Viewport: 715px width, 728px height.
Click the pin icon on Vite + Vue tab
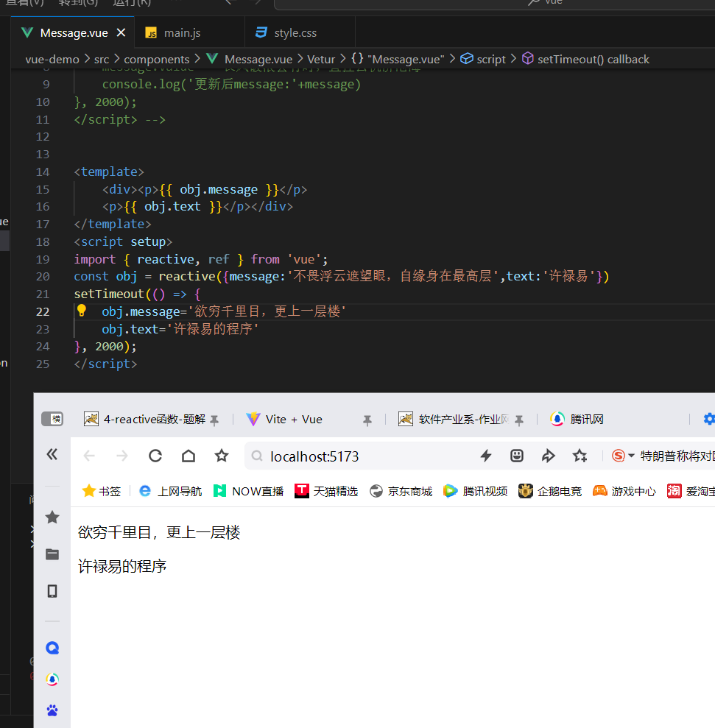coord(367,420)
